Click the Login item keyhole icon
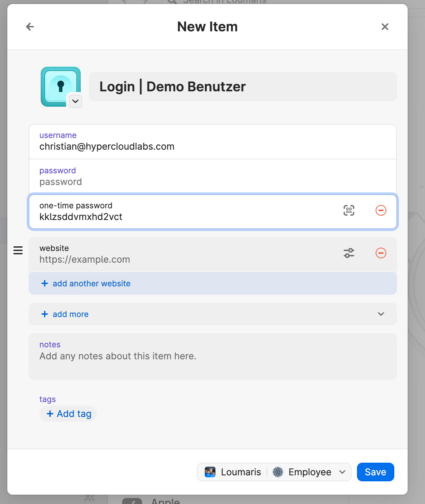Screen dimensions: 425x504 click(60, 86)
